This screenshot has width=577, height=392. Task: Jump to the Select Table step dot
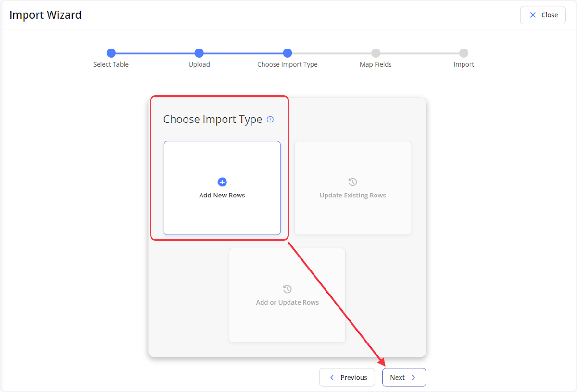point(111,53)
